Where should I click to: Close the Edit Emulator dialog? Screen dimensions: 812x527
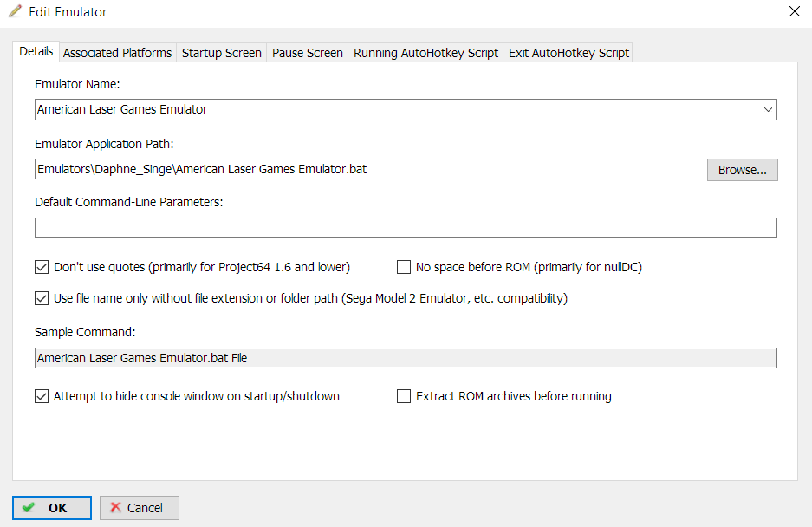click(x=795, y=11)
